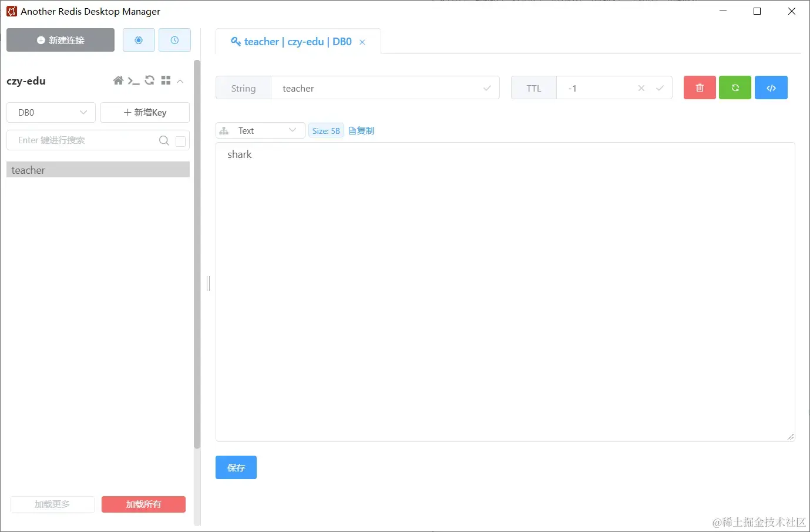The height and width of the screenshot is (532, 810).
Task: Click the 新增Key button
Action: [145, 112]
